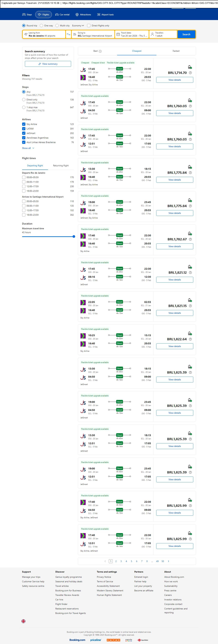Expand the airlines list with Show all
The height and width of the screenshot is (644, 218).
tap(28, 148)
